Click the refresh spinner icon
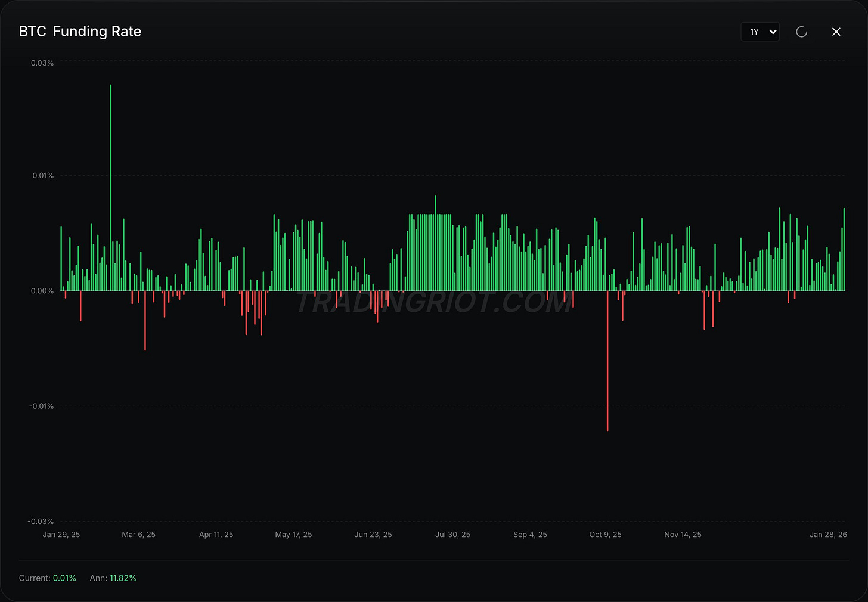Screen dimensions: 868x602 (802, 32)
